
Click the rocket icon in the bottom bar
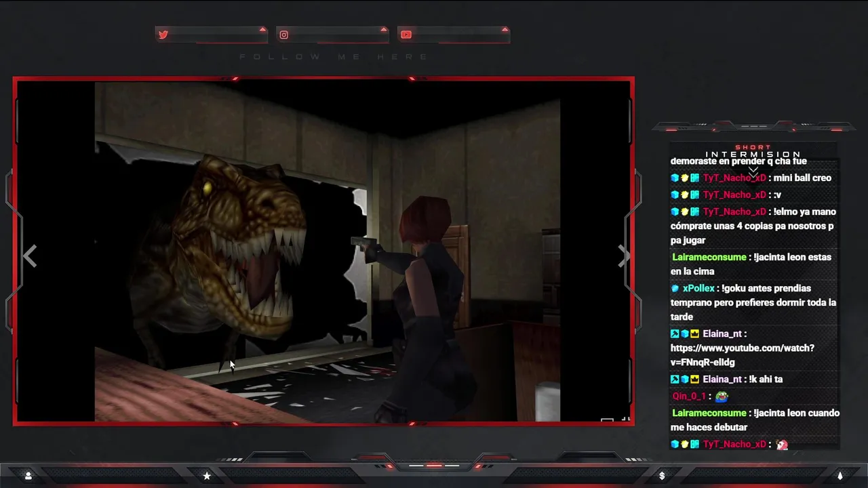click(x=840, y=476)
